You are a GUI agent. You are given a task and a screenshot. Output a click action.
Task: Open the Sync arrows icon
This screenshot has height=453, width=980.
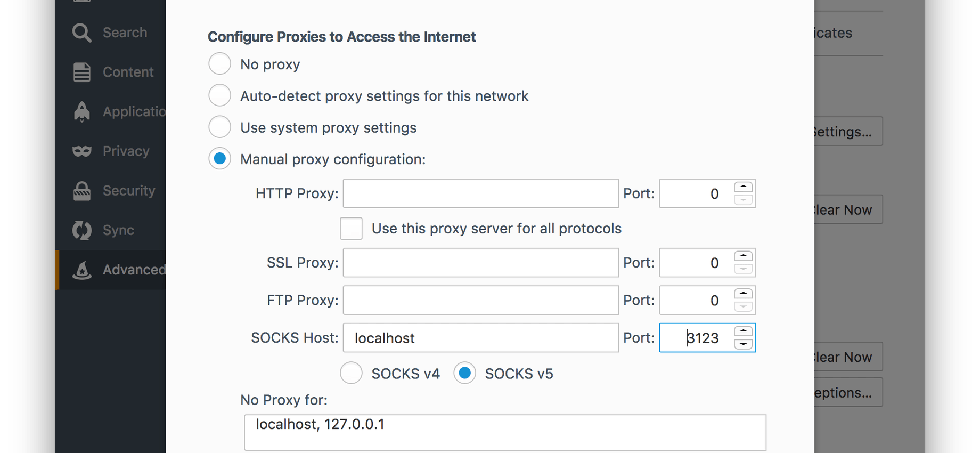pyautogui.click(x=82, y=230)
